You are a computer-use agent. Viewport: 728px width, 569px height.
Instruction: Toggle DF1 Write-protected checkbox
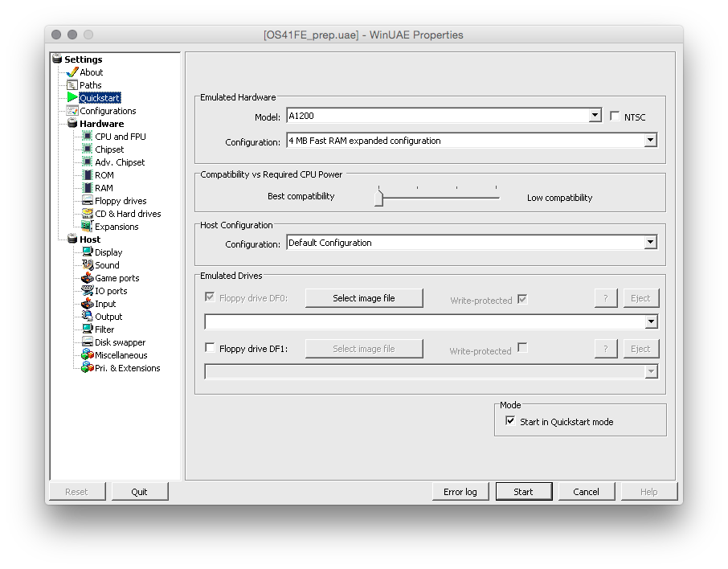pyautogui.click(x=522, y=348)
